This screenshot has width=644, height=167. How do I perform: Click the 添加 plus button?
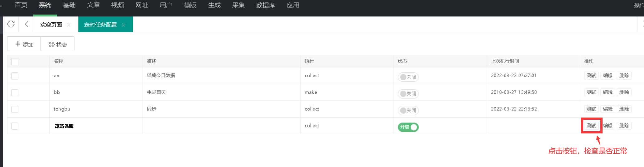point(24,44)
